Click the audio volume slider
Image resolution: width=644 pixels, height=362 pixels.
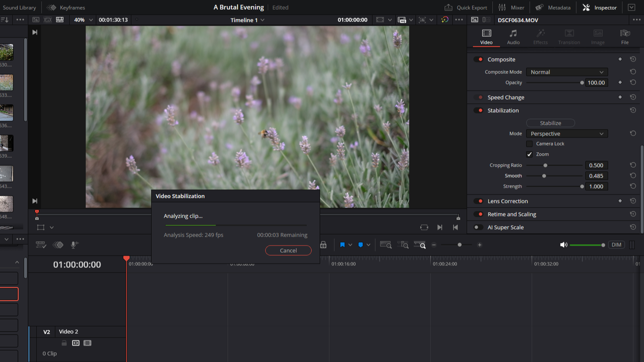(587, 245)
